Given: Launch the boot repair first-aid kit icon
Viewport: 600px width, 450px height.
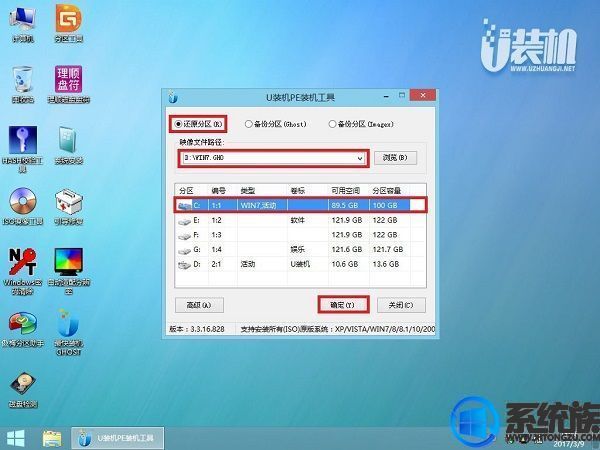Looking at the screenshot, I should (x=68, y=207).
